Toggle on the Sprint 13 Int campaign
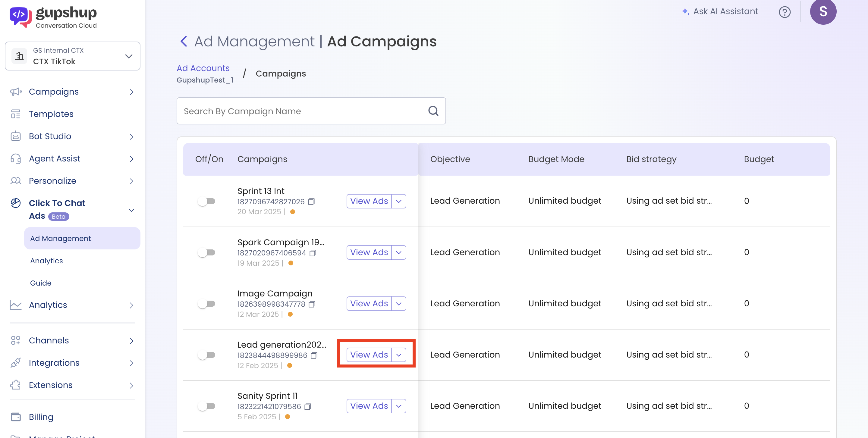 tap(206, 201)
